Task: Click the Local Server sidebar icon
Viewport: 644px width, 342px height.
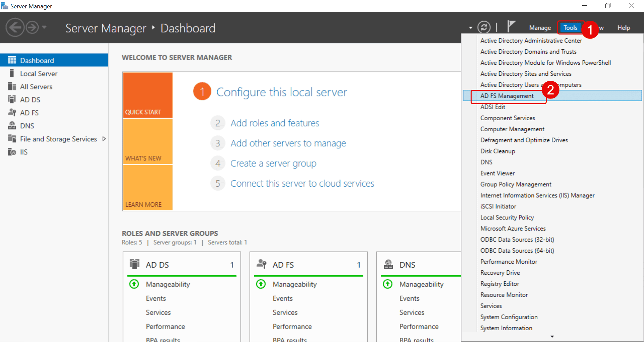Action: coord(12,73)
